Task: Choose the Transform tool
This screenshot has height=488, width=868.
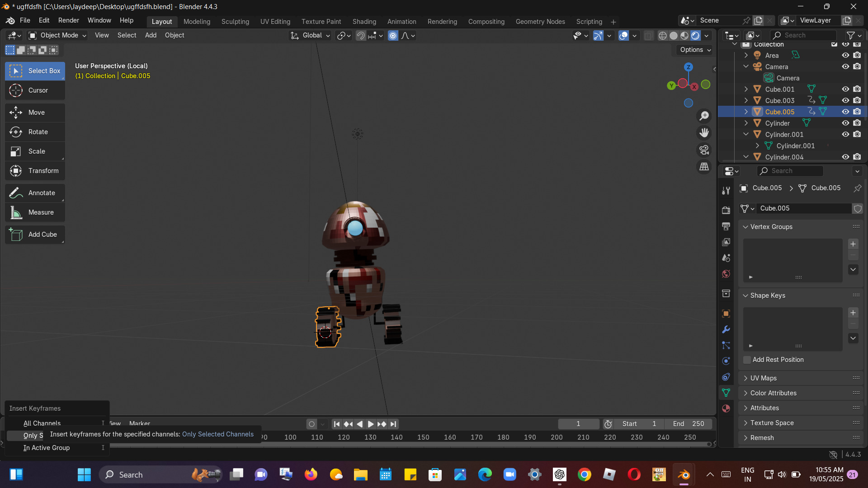Action: 35,171
